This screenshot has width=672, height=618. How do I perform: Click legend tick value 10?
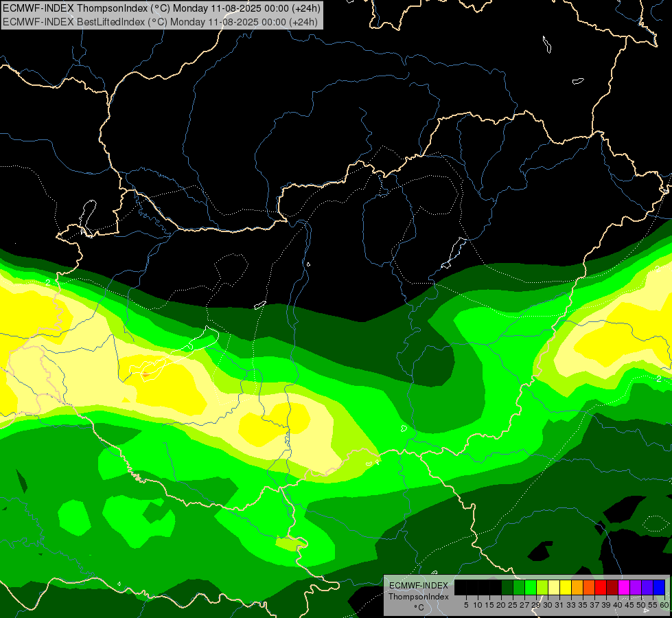coord(478,605)
